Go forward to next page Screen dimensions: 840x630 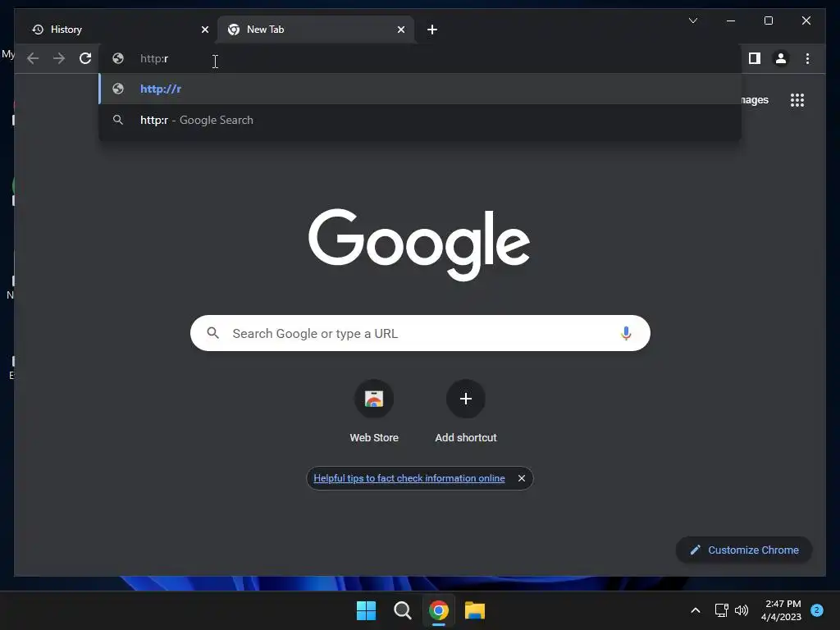point(59,58)
